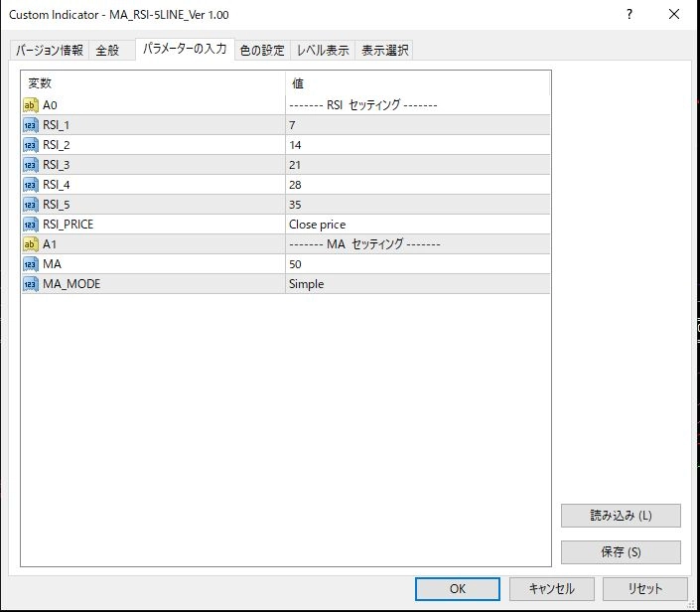Click the icon beside MA_MODE
The image size is (700, 612).
click(31, 284)
